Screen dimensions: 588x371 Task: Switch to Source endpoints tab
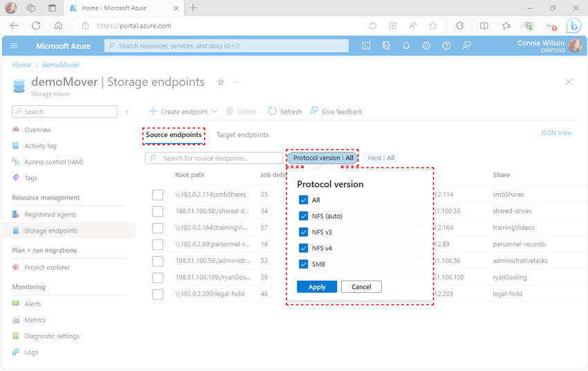coord(174,135)
